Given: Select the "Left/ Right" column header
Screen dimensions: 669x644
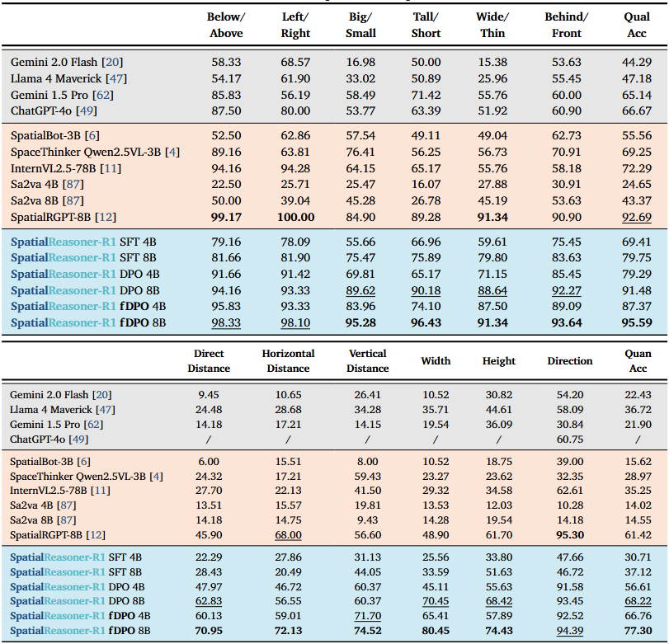Looking at the screenshot, I should 295,25.
